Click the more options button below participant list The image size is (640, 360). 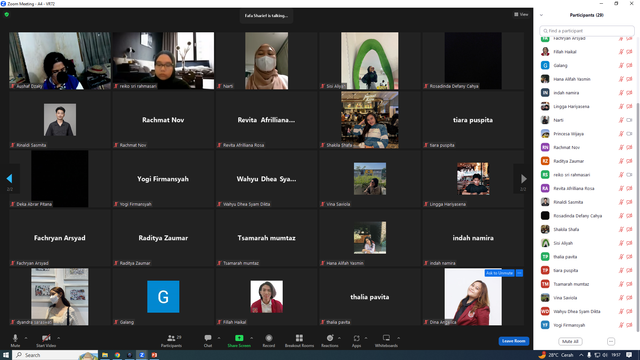pos(611,341)
